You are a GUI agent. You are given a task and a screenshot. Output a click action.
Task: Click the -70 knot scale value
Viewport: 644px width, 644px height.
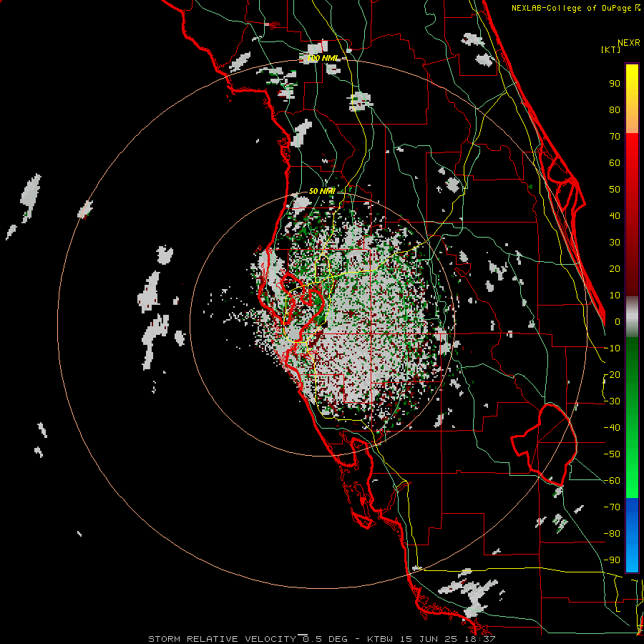click(612, 507)
